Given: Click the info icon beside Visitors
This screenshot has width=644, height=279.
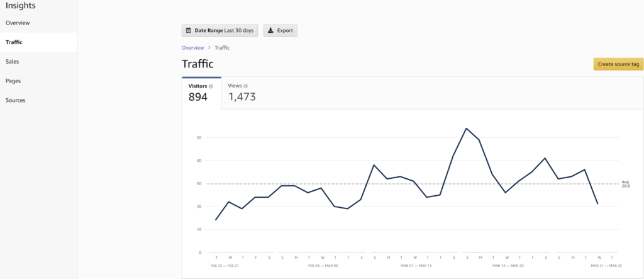Looking at the screenshot, I should [211, 86].
